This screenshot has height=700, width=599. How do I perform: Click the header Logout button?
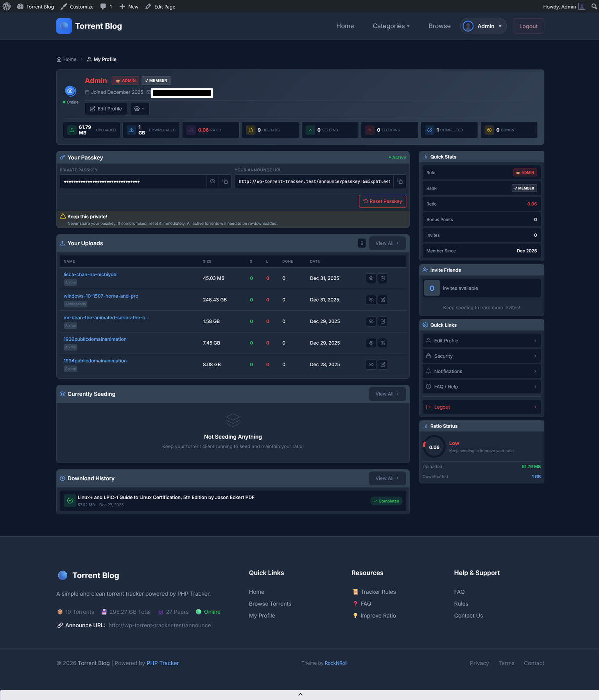click(x=528, y=26)
